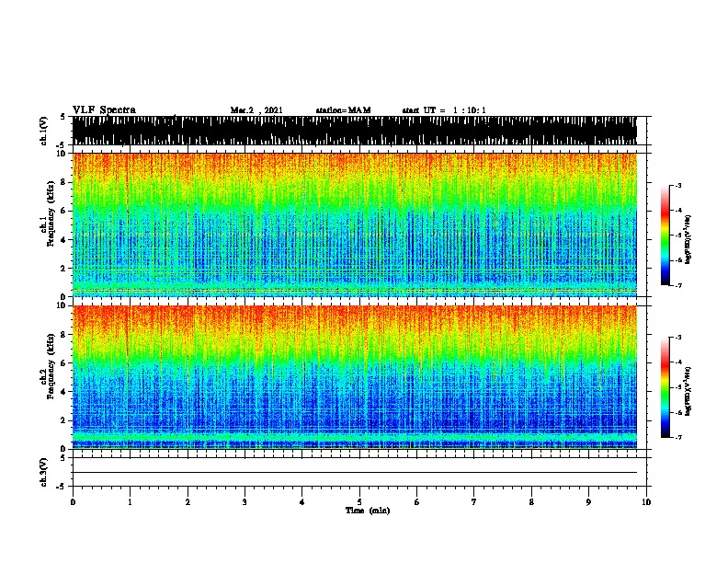This screenshot has height=563, width=728.
Task: Click the "2" tick label on time axis
Action: pos(188,501)
